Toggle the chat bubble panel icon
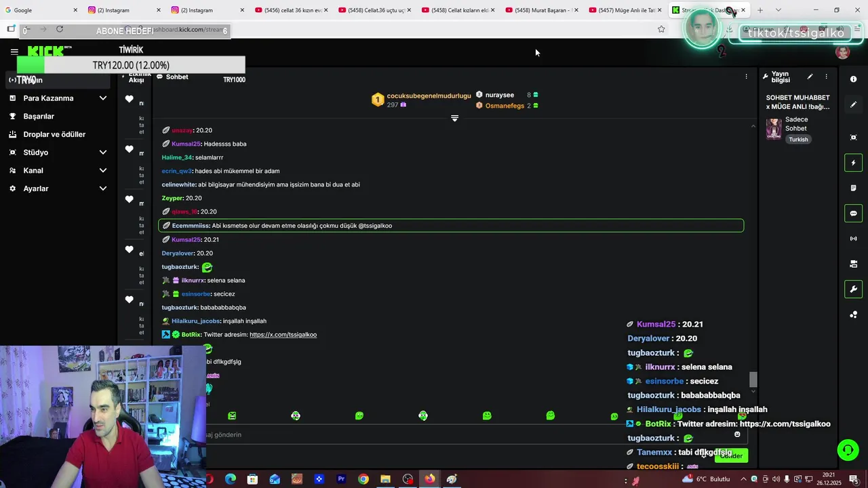 [x=853, y=213]
